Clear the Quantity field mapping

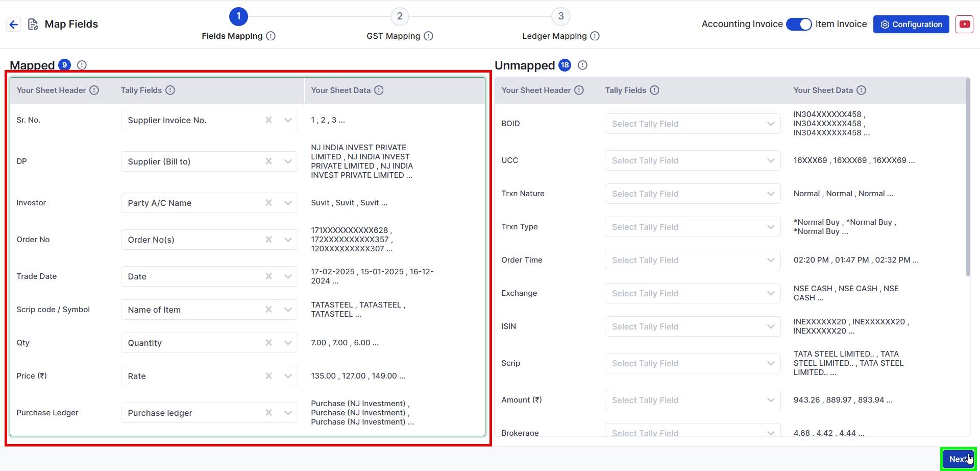click(x=268, y=343)
